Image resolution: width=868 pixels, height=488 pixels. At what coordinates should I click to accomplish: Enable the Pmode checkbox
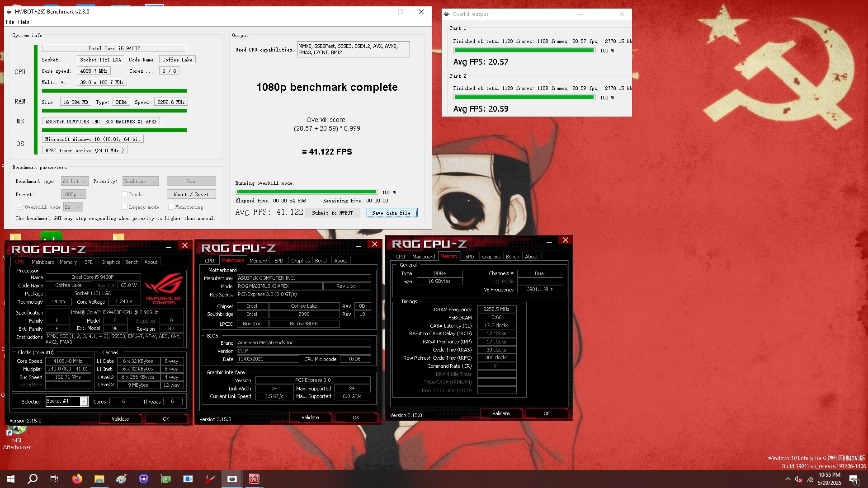[124, 194]
